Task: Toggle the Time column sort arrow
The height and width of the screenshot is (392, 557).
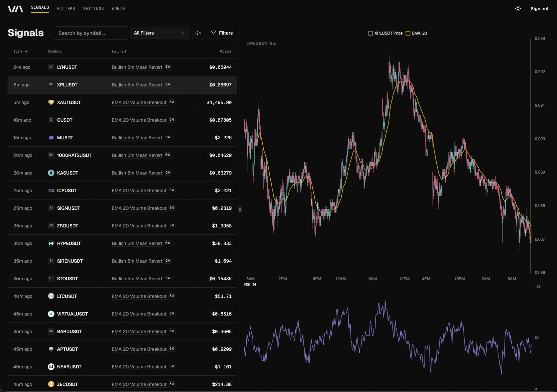Action: tap(27, 51)
